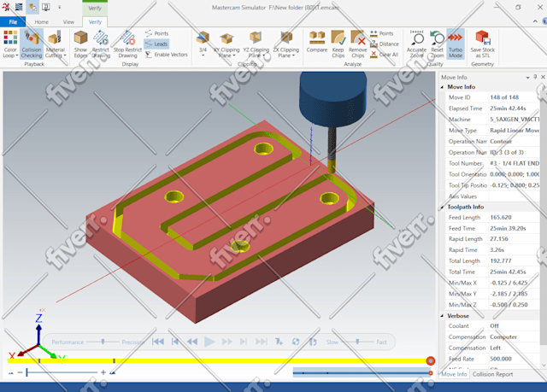Open Material Cutting dropdown

[x=56, y=44]
